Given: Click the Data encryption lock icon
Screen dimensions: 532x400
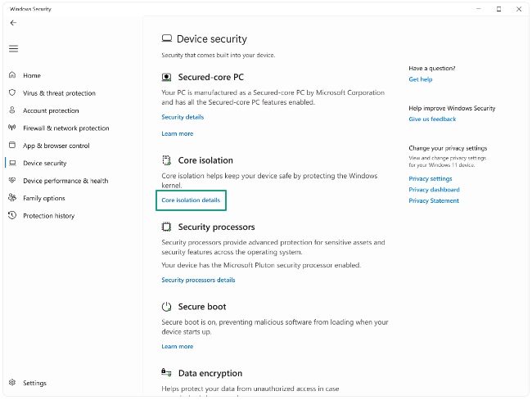Looking at the screenshot, I should [166, 372].
